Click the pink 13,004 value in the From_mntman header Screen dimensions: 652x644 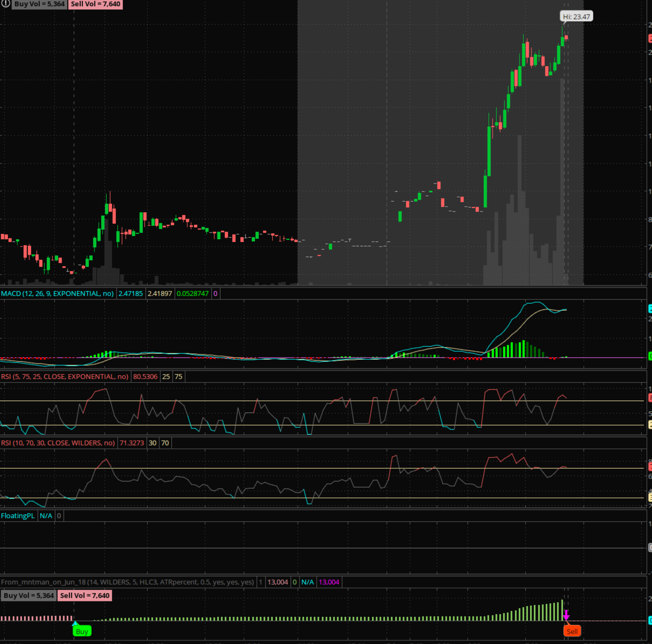[278, 582]
